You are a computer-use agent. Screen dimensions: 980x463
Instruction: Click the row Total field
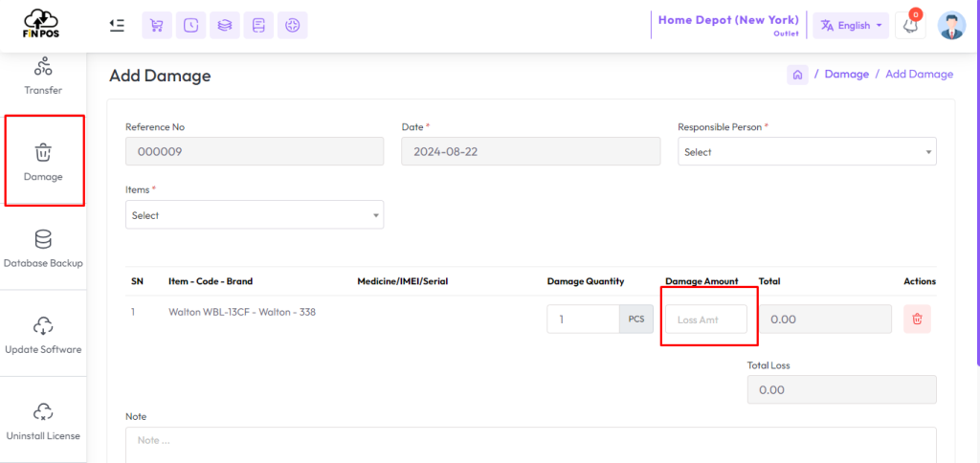coord(825,320)
